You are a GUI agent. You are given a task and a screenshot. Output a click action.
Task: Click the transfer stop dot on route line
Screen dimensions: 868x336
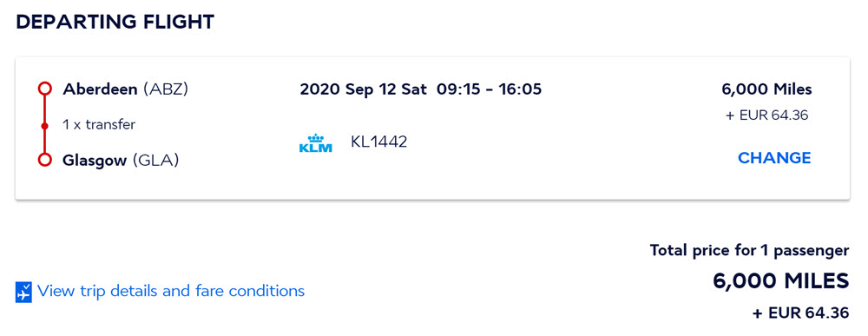pos(45,126)
